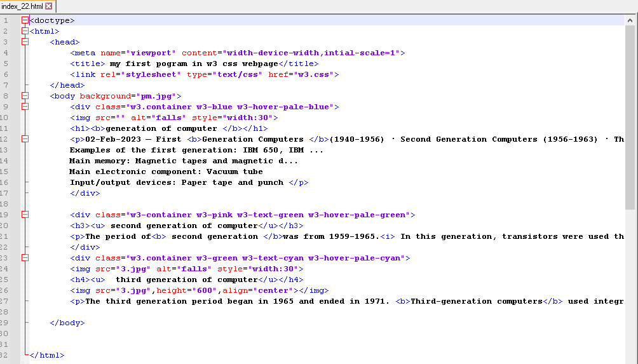
Task: Collapse the w3-pink div fold marker
Action: [x=25, y=215]
